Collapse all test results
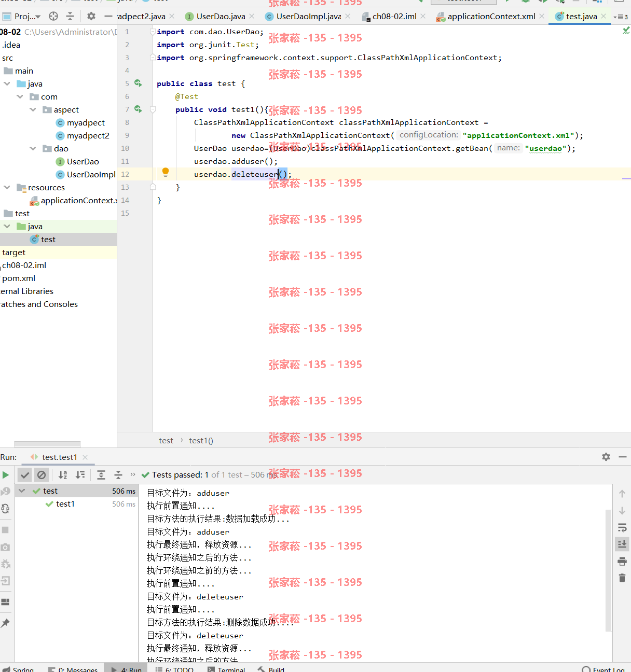Viewport: 631px width, 672px height. [x=118, y=474]
